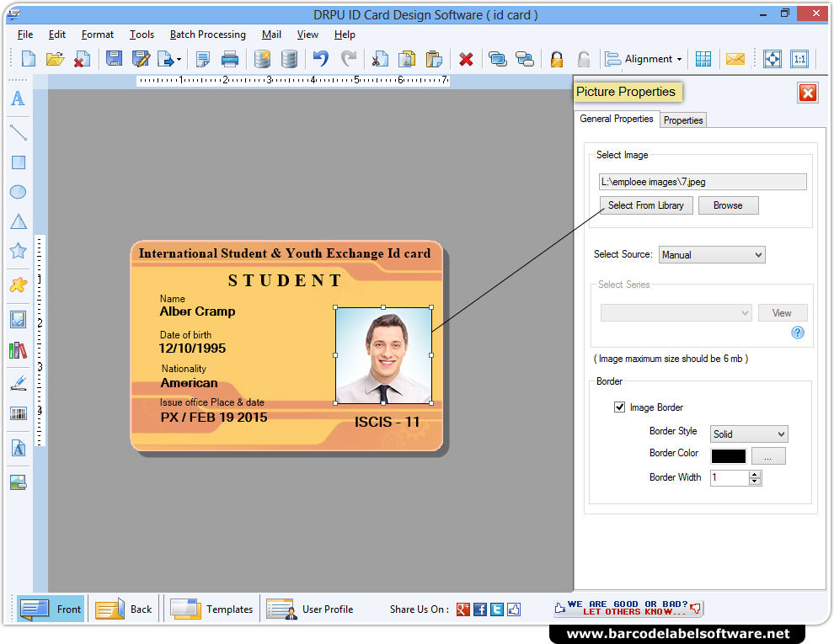Viewport: 834px width, 644px height.
Task: Open the Batch Processing menu
Action: tap(207, 35)
